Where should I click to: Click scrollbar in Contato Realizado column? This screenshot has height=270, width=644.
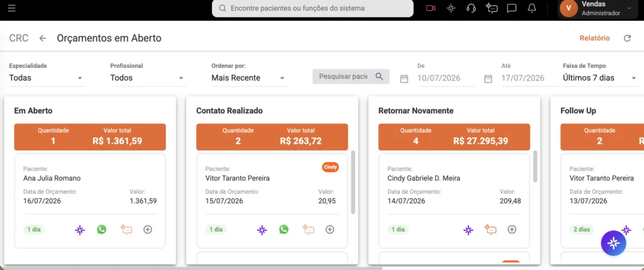pos(353,182)
